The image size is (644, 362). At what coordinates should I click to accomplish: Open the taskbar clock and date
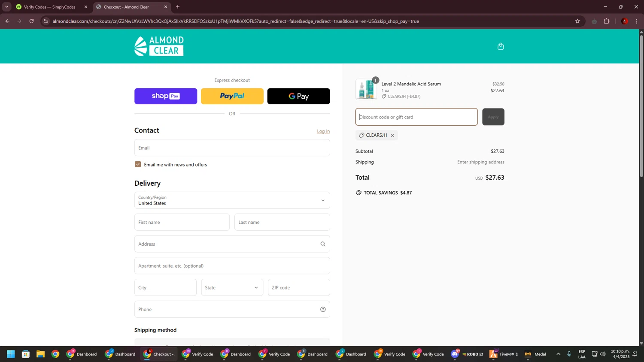coord(620,354)
